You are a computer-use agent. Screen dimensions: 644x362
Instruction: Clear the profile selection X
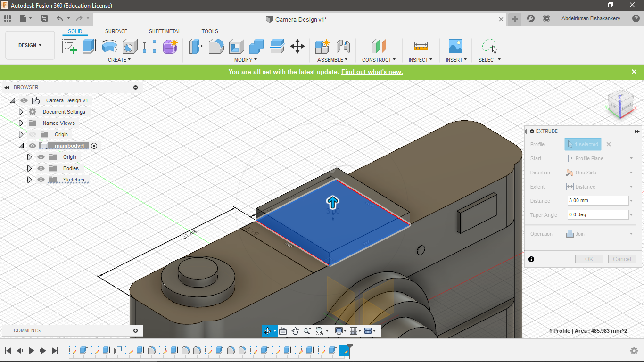point(609,144)
